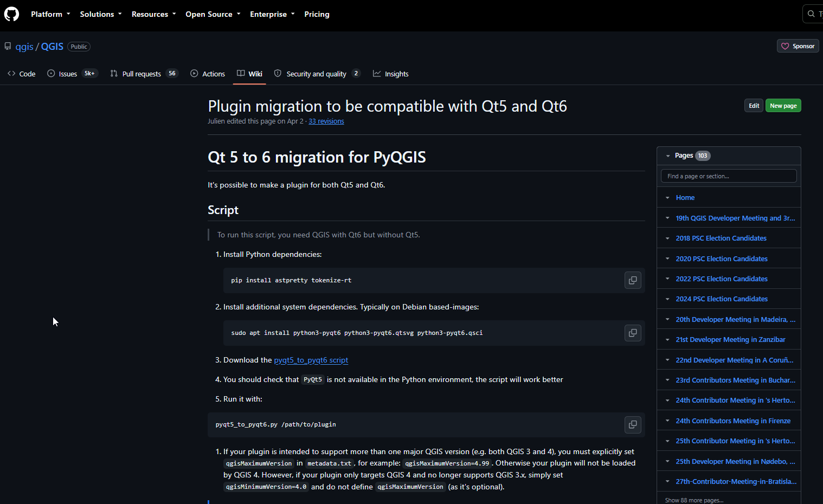Open the Code tab icon
The width and height of the screenshot is (823, 504).
click(11, 74)
